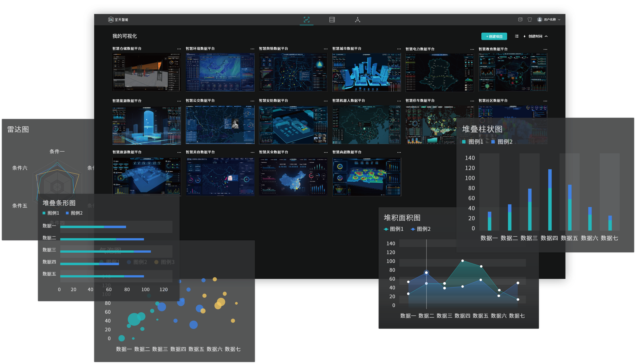The width and height of the screenshot is (636, 364).
Task: Open the 智慧机器人数据平台 thumbnail
Action: (x=366, y=125)
